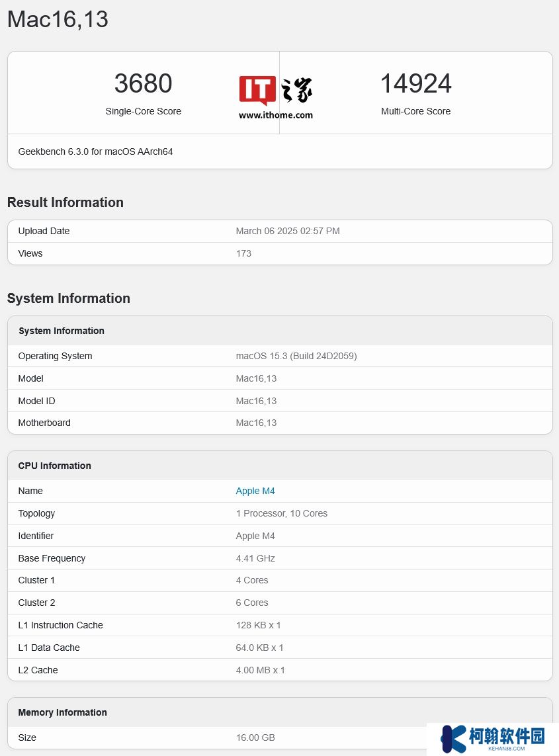
Task: Select the Apple M4 identifier value
Action: pos(255,536)
